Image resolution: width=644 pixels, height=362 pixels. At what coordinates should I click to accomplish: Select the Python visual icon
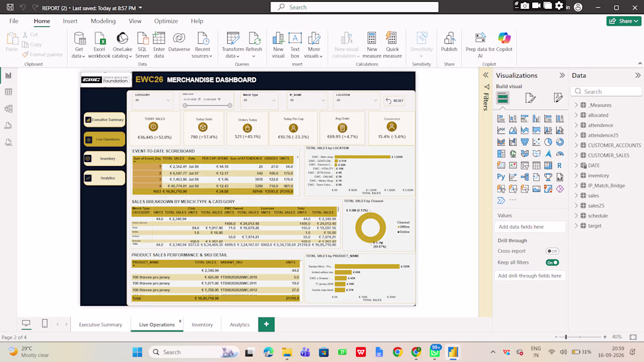pos(501,177)
